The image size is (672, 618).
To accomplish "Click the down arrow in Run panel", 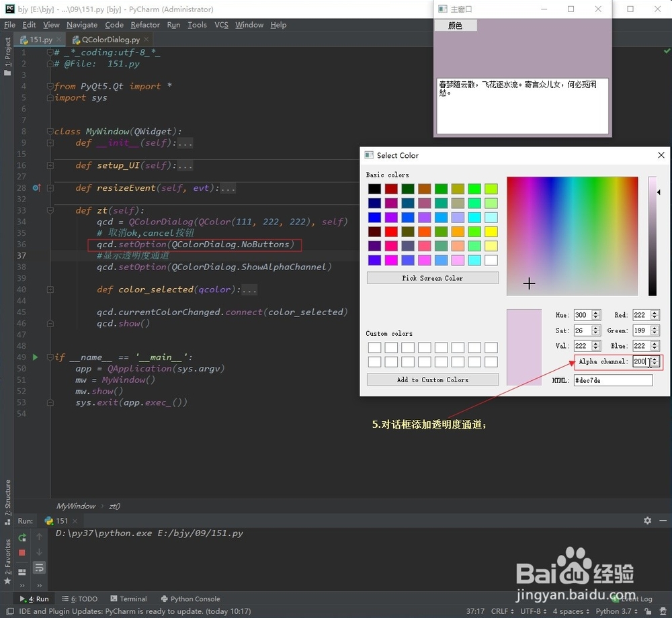I will click(39, 552).
